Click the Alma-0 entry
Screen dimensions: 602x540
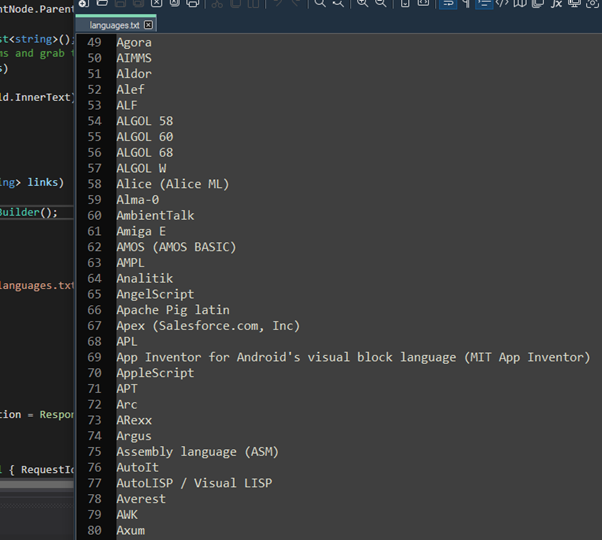coord(138,200)
